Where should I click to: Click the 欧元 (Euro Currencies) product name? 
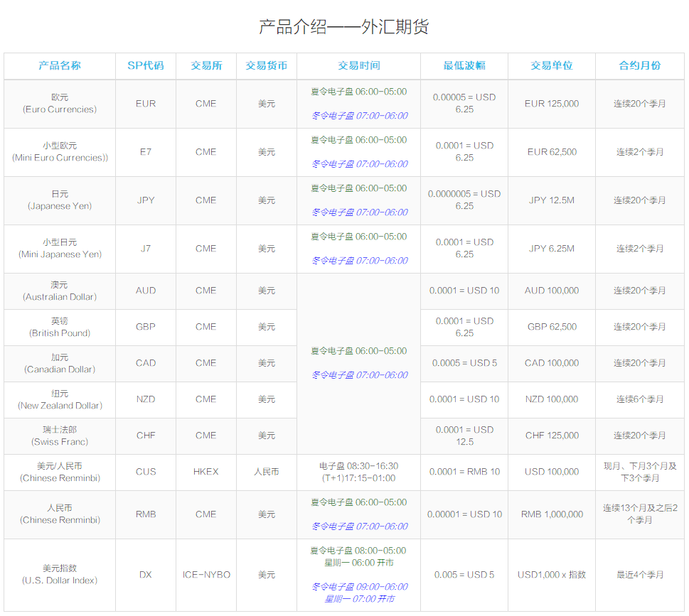pos(60,104)
